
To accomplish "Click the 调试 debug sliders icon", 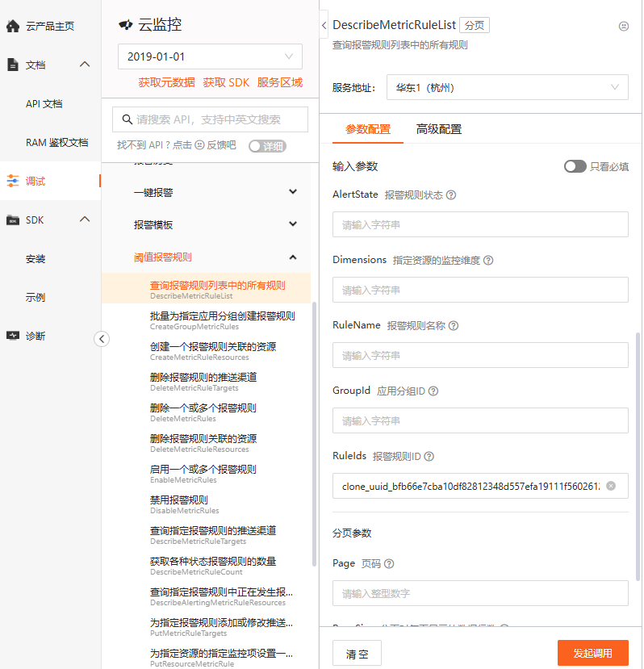I will pos(13,181).
